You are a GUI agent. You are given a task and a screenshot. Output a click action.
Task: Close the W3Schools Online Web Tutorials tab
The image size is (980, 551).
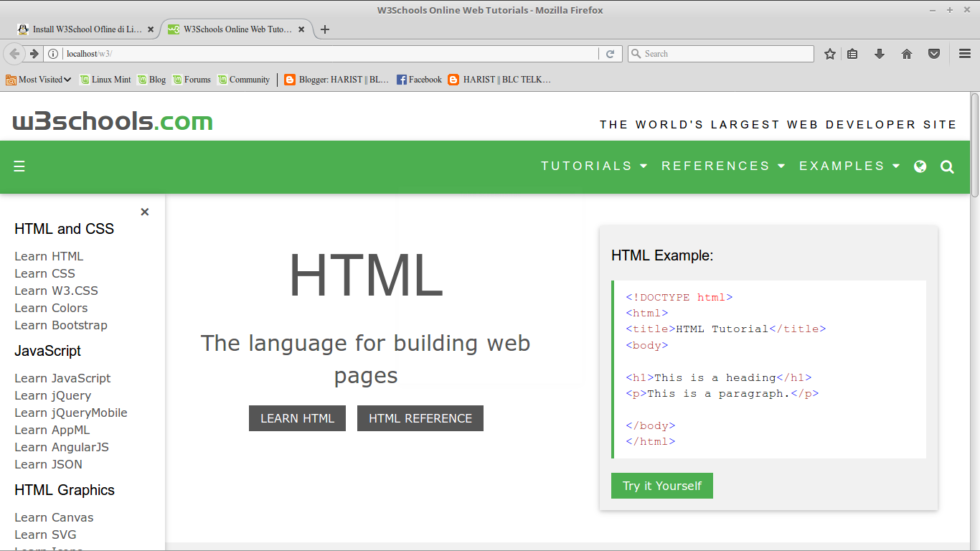(301, 29)
